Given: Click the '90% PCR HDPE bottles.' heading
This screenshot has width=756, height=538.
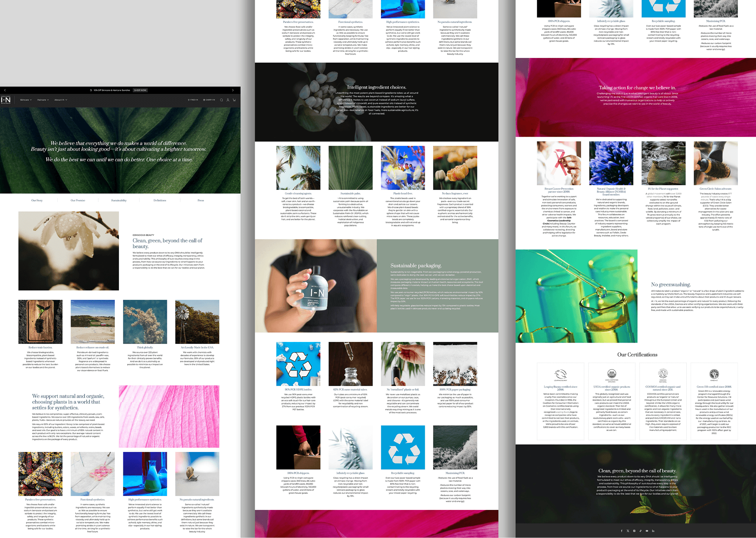Looking at the screenshot, I should click(298, 390).
